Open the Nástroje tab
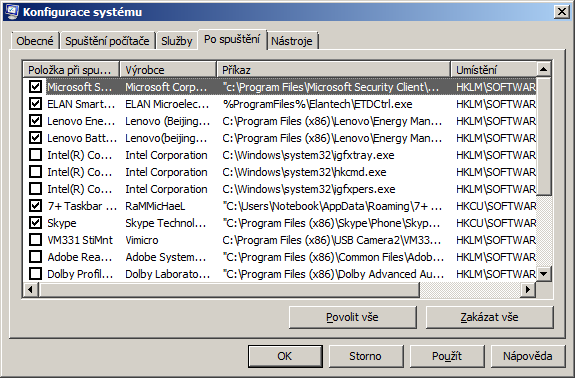Image resolution: width=575 pixels, height=378 pixels. (292, 41)
